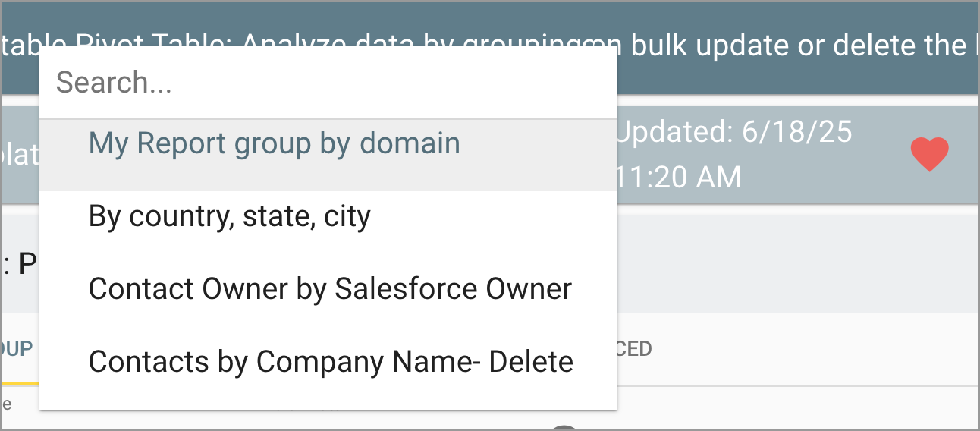980x431 pixels.
Task: Open the ADVANCED tab behind the dropdown
Action: pos(635,348)
